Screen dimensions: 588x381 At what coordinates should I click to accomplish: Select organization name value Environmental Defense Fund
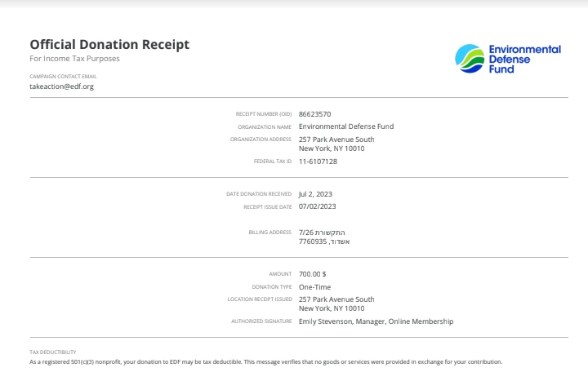pos(346,126)
